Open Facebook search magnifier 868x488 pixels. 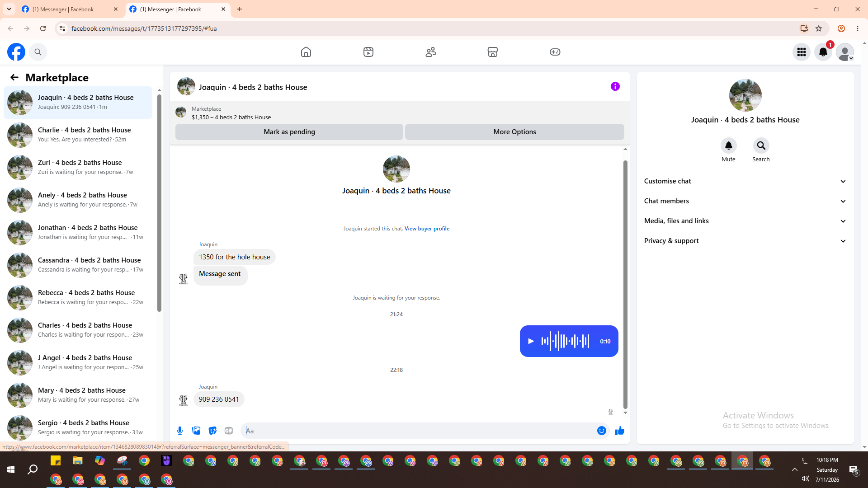tap(38, 52)
